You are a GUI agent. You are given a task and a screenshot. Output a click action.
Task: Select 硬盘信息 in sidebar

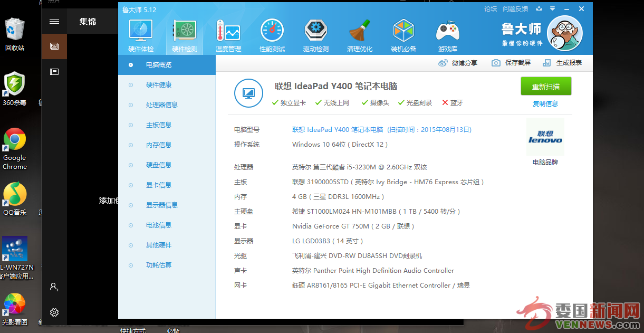[x=167, y=165]
